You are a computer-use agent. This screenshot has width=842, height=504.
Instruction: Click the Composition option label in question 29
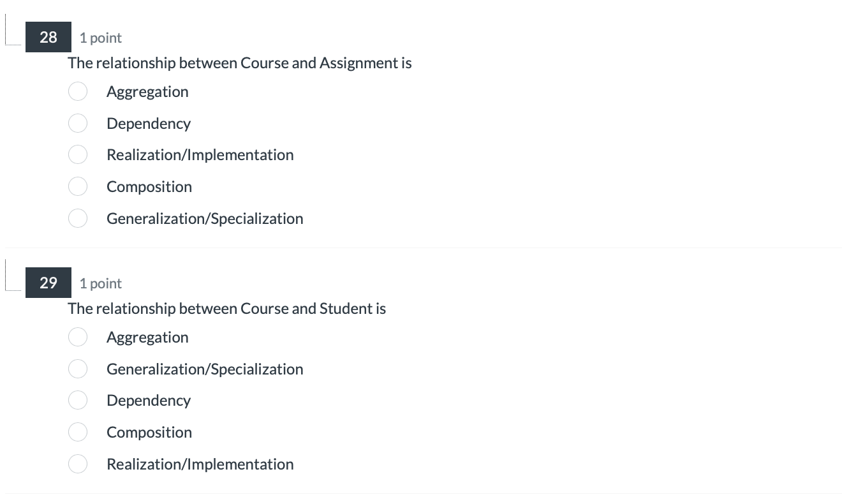point(149,432)
